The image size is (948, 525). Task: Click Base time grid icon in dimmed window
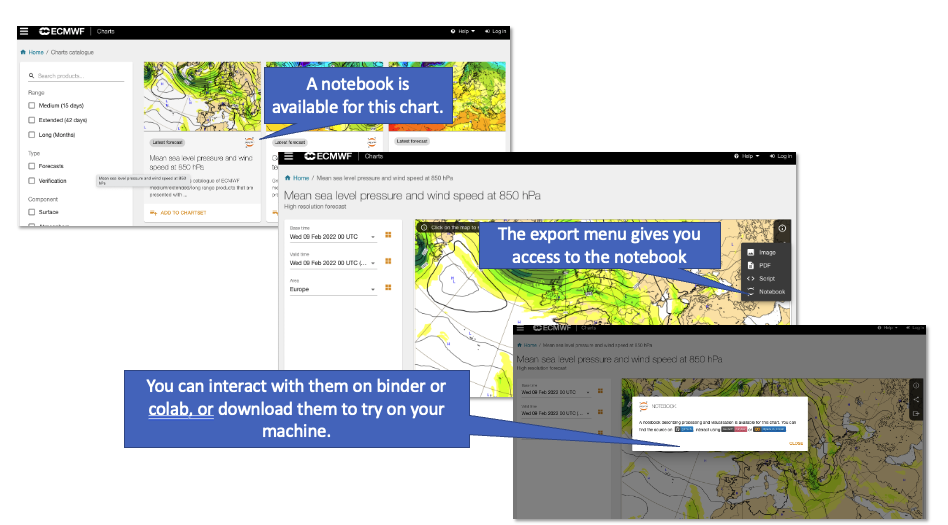[x=600, y=391]
